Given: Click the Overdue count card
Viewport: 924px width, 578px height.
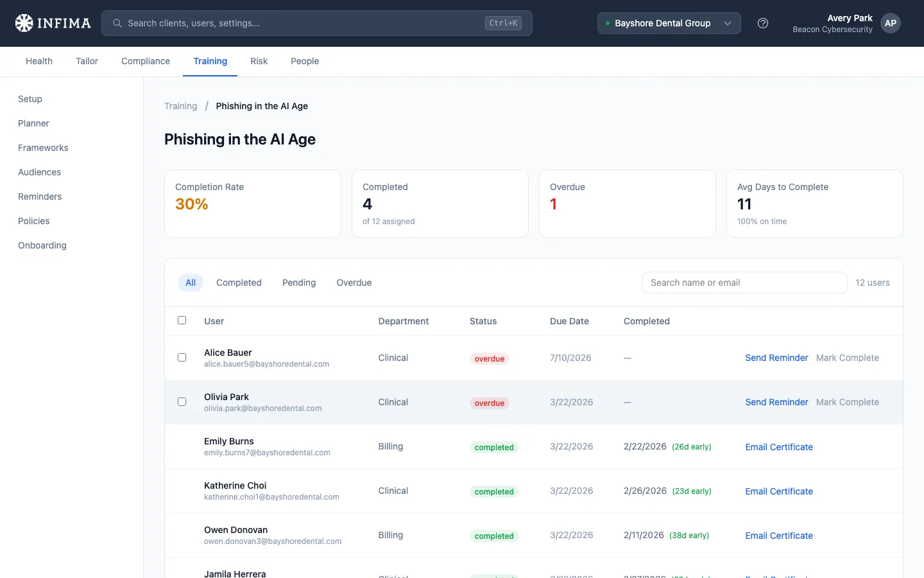Looking at the screenshot, I should click(628, 204).
